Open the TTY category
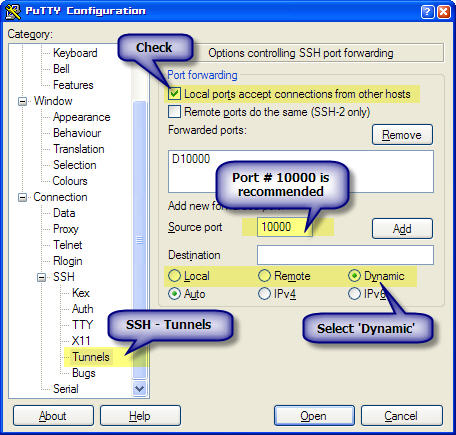 pyautogui.click(x=82, y=325)
